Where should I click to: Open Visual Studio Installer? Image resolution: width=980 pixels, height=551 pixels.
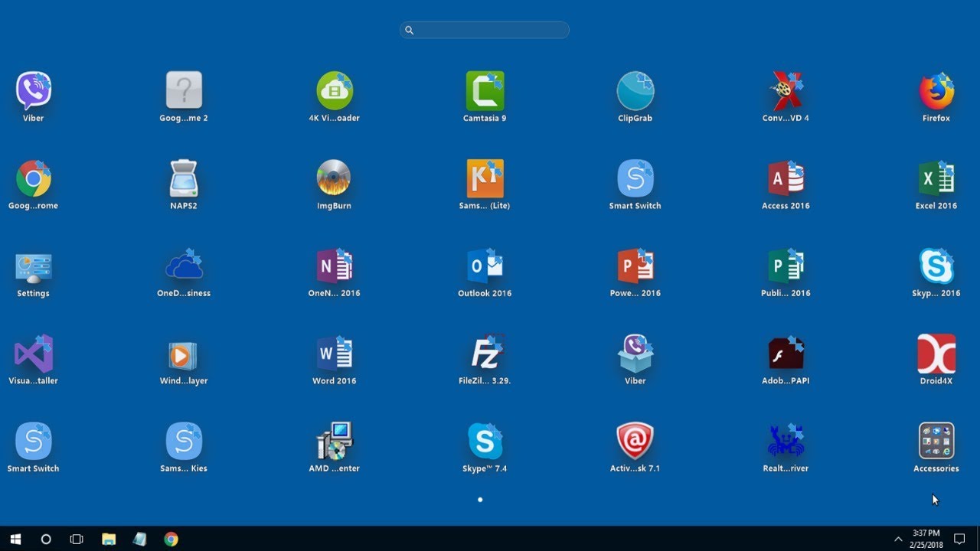pos(33,354)
